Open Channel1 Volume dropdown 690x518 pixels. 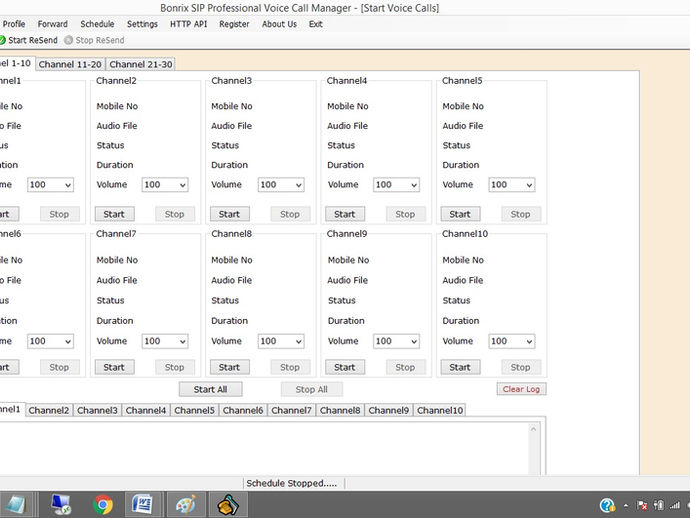pyautogui.click(x=50, y=185)
